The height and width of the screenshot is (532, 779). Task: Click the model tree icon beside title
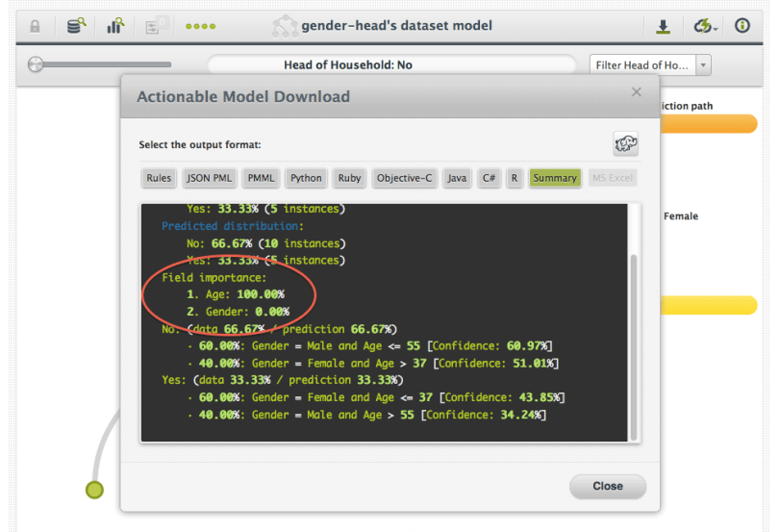click(285, 26)
